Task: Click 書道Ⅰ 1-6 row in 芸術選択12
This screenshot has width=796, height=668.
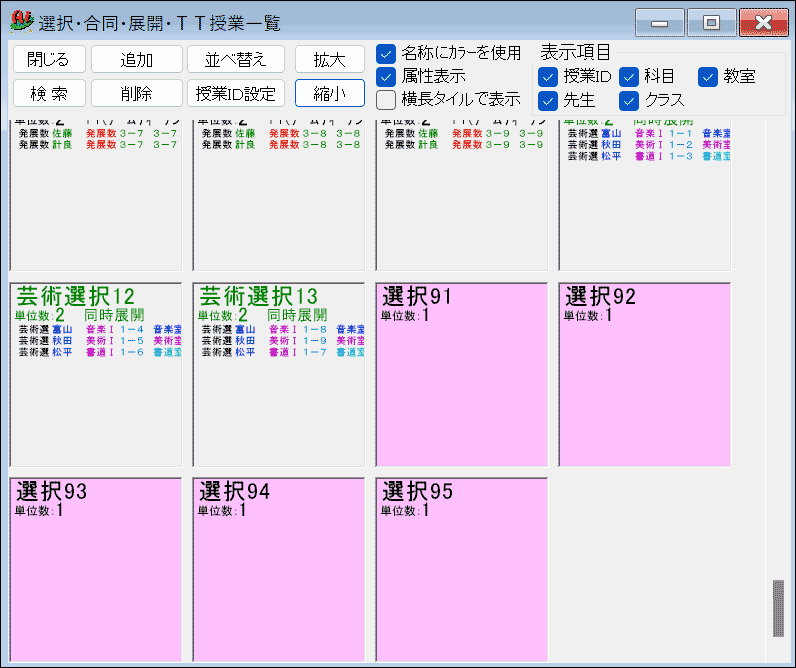Action: [100, 352]
